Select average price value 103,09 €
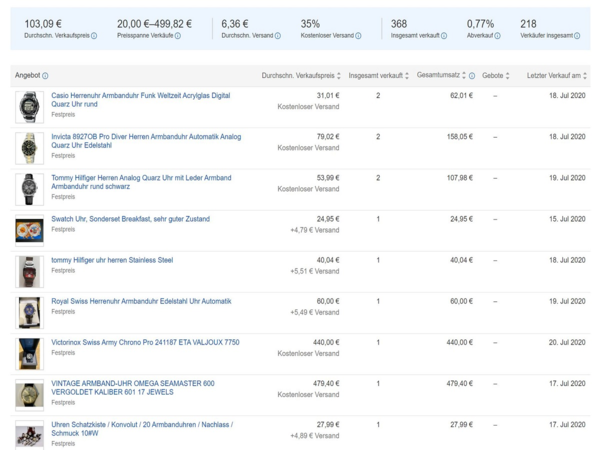600x450 pixels. click(43, 24)
